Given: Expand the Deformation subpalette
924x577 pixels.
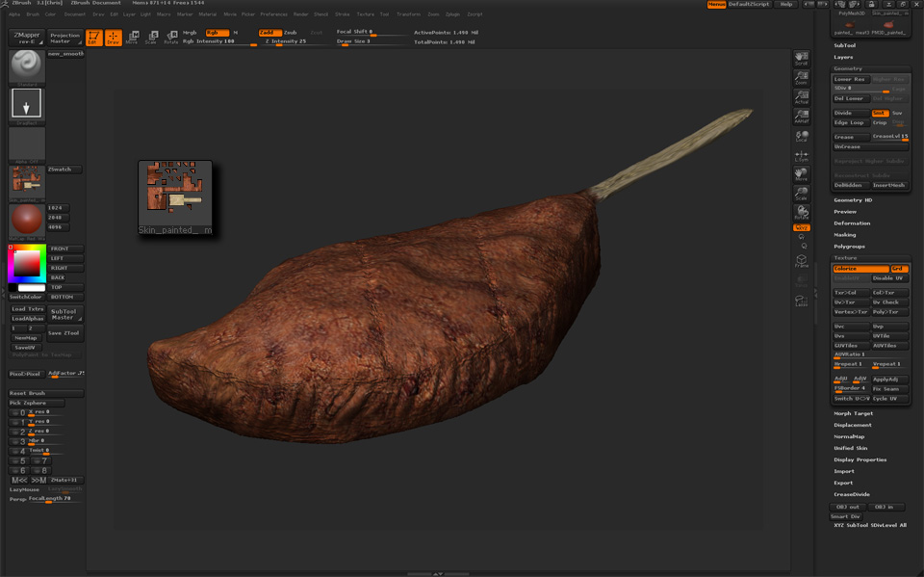Looking at the screenshot, I should click(x=852, y=223).
